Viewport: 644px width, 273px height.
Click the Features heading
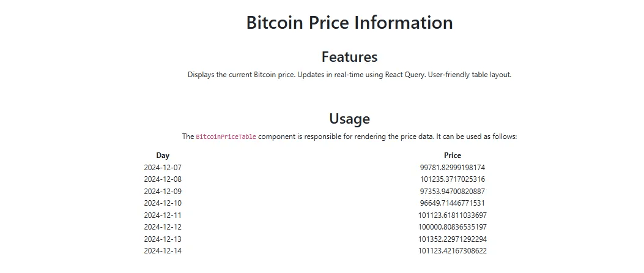click(x=349, y=57)
